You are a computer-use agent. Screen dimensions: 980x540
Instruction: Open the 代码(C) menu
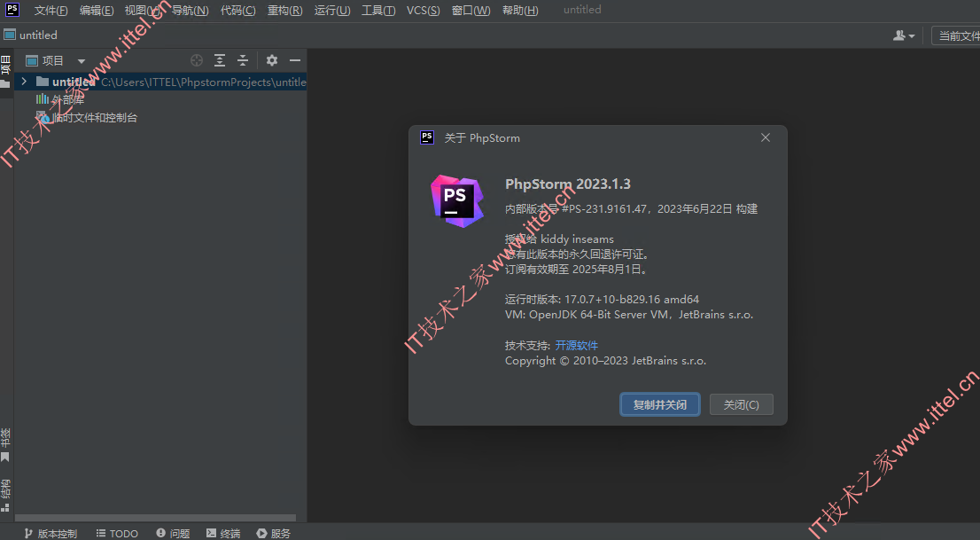point(238,10)
